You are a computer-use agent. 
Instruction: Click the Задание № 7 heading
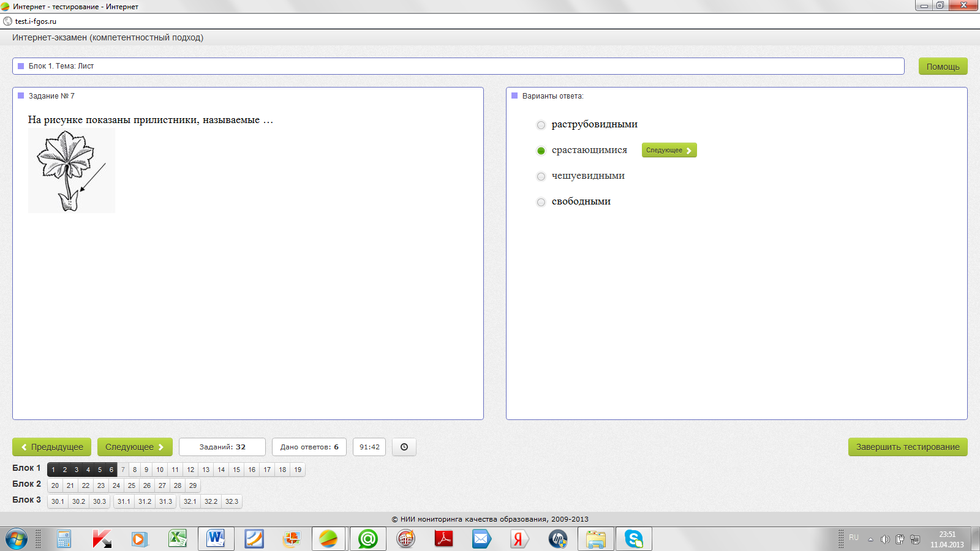51,96
